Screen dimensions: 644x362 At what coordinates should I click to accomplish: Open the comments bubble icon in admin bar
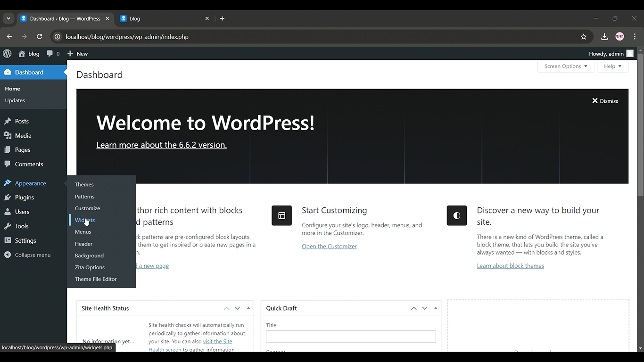pyautogui.click(x=50, y=54)
